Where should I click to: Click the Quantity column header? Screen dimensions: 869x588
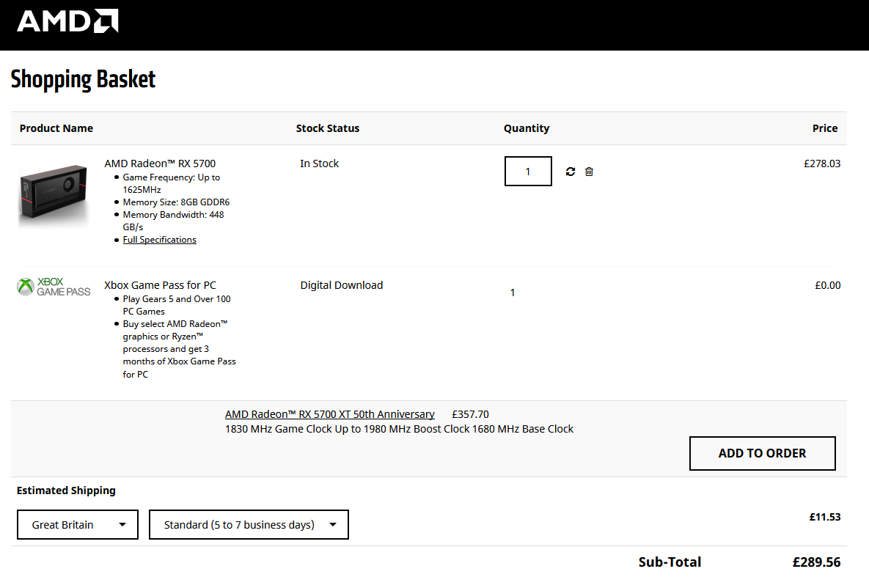(x=527, y=128)
